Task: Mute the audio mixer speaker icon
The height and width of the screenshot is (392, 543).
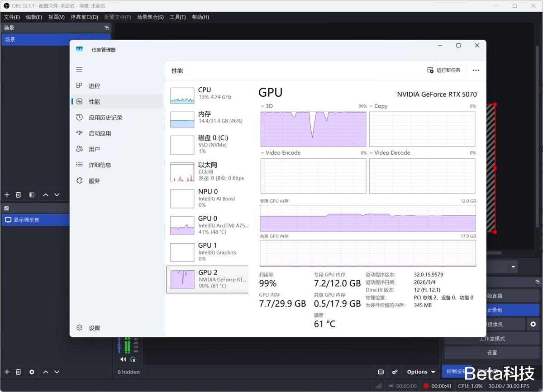Action: tap(123, 359)
